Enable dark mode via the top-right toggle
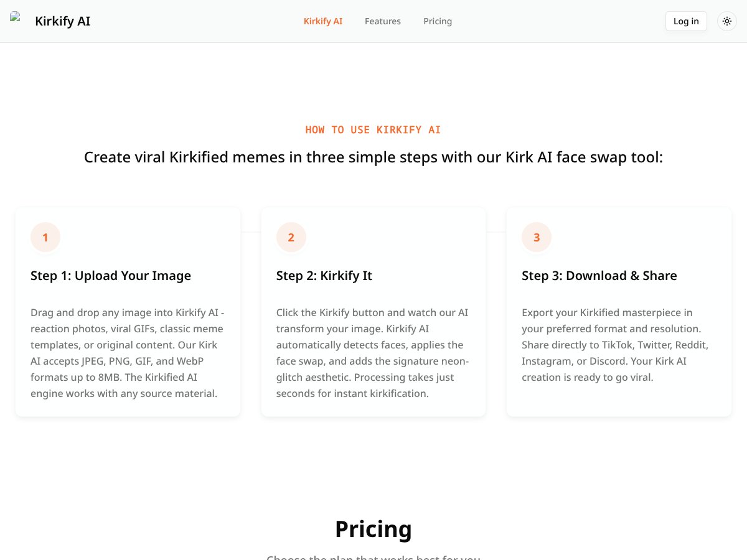This screenshot has height=560, width=747. point(726,21)
